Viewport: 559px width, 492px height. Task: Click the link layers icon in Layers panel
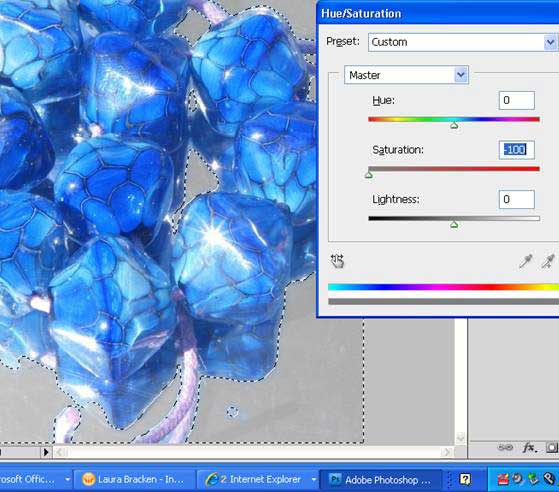pos(505,447)
